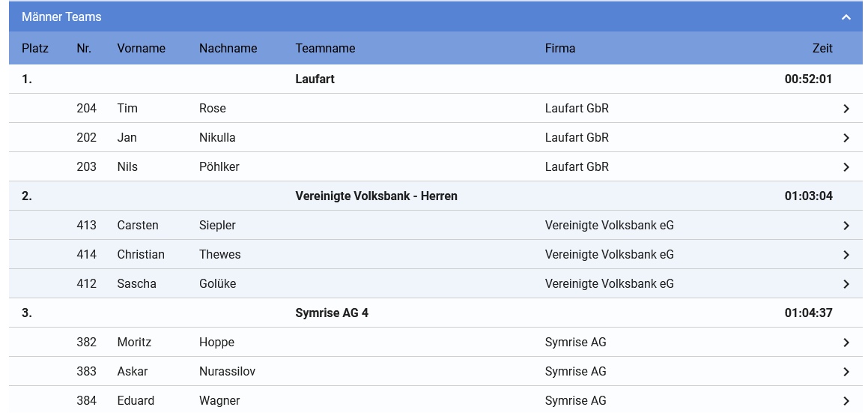Viewport: 868px width, 413px height.
Task: Click the Männer Teams header title
Action: (61, 16)
